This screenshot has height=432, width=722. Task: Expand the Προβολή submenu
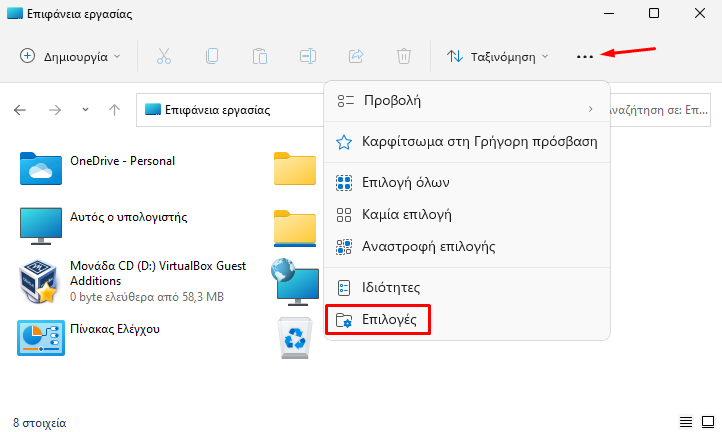[467, 101]
